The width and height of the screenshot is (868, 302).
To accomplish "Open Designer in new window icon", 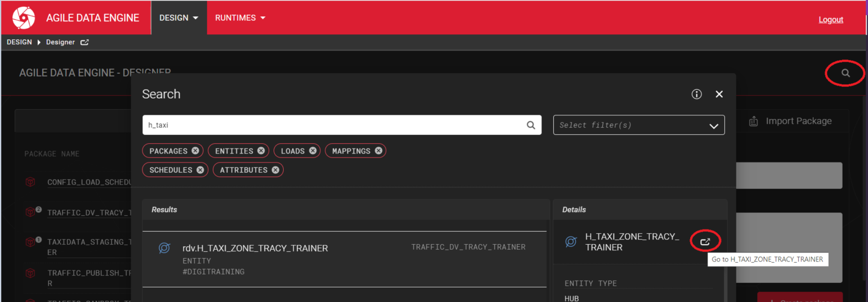I will (84, 42).
